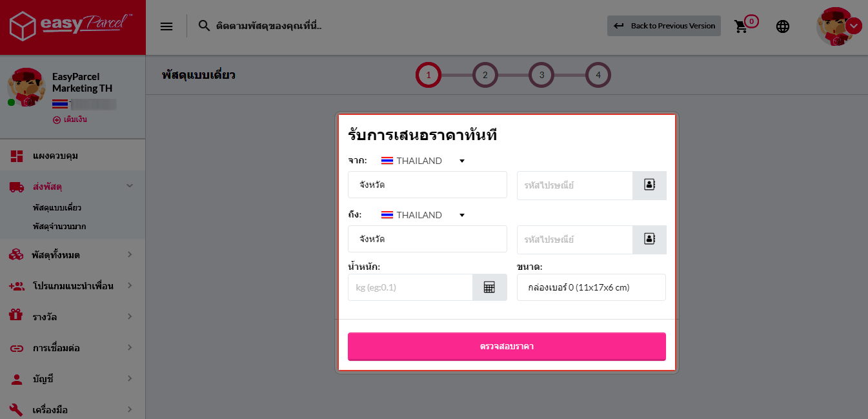
Task: Click the ตรวจสอบราคา button
Action: 507,347
